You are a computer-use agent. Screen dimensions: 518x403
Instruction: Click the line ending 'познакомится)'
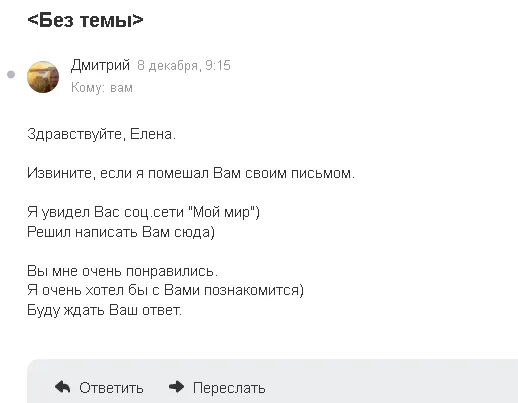(165, 290)
